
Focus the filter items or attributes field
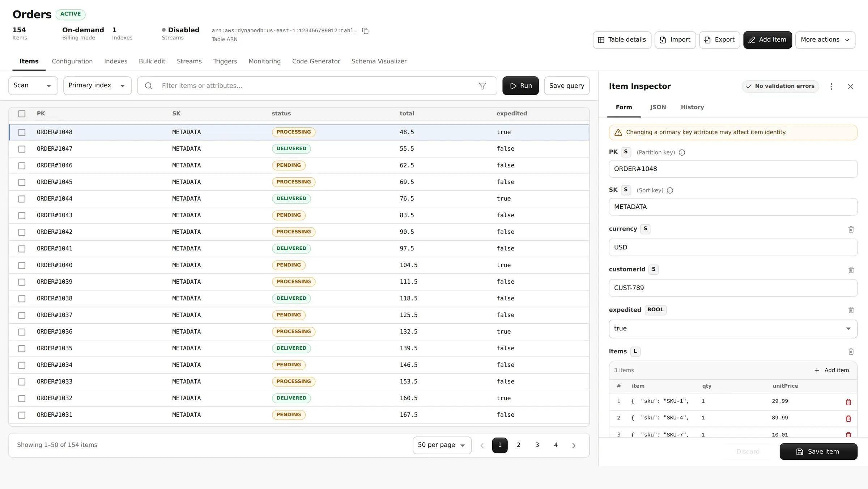[x=317, y=86]
